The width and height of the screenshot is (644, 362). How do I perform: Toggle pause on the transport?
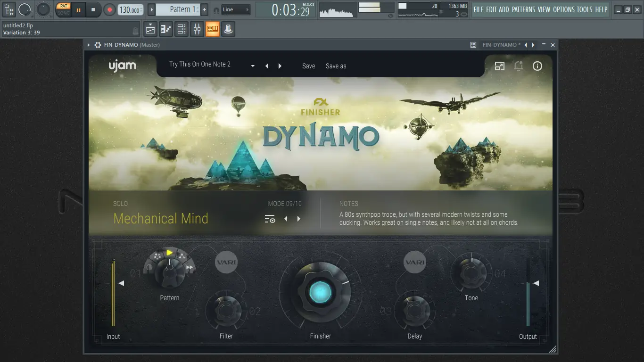[78, 9]
